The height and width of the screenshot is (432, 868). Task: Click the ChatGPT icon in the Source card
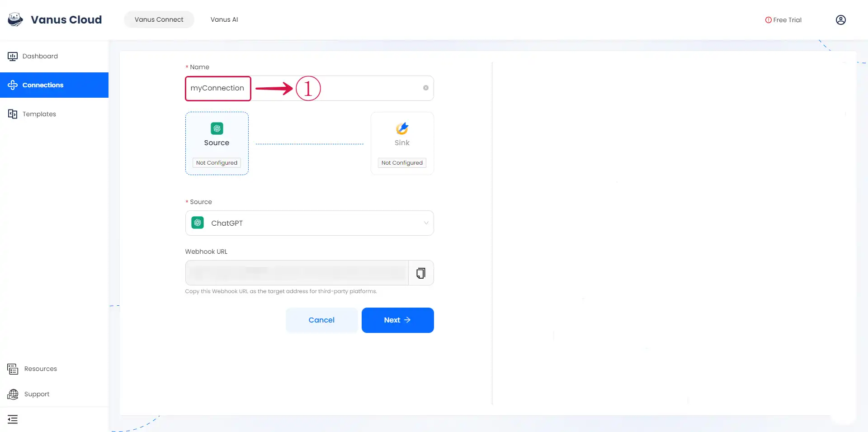click(x=217, y=128)
